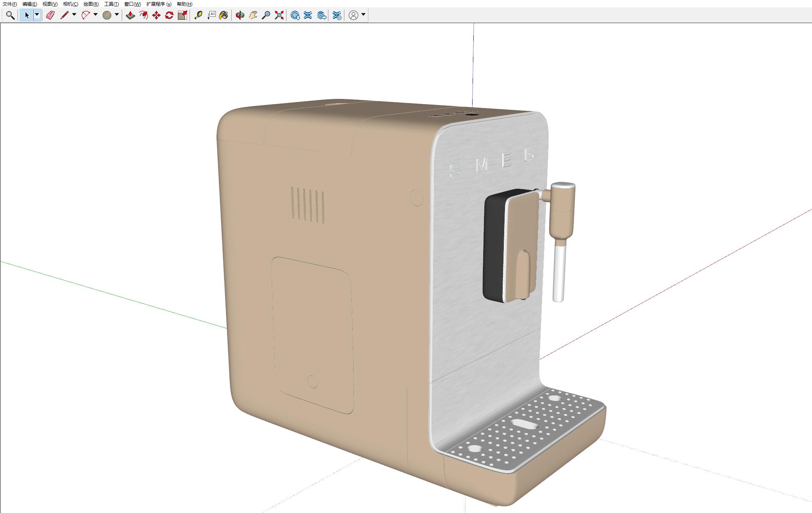Expand the account dropdown arrow
812x513 pixels.
point(363,15)
